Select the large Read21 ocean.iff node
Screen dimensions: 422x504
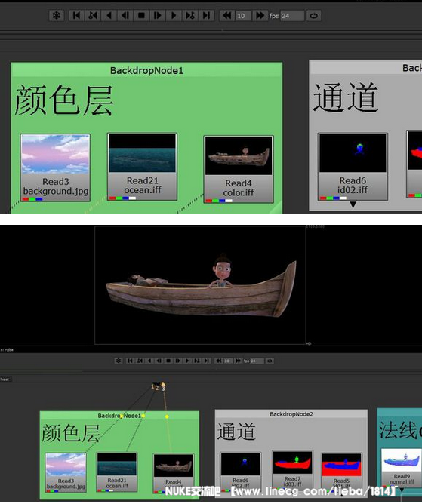tap(142, 167)
